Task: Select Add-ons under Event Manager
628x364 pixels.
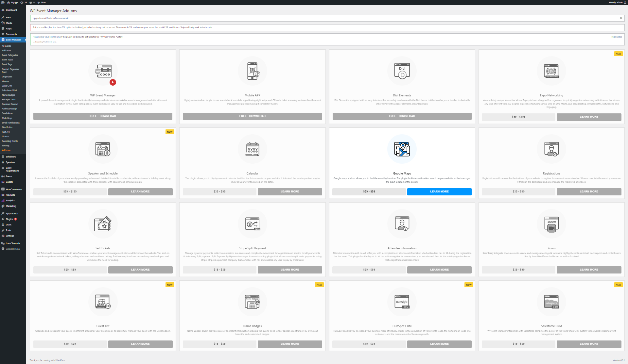Action: coord(6,150)
